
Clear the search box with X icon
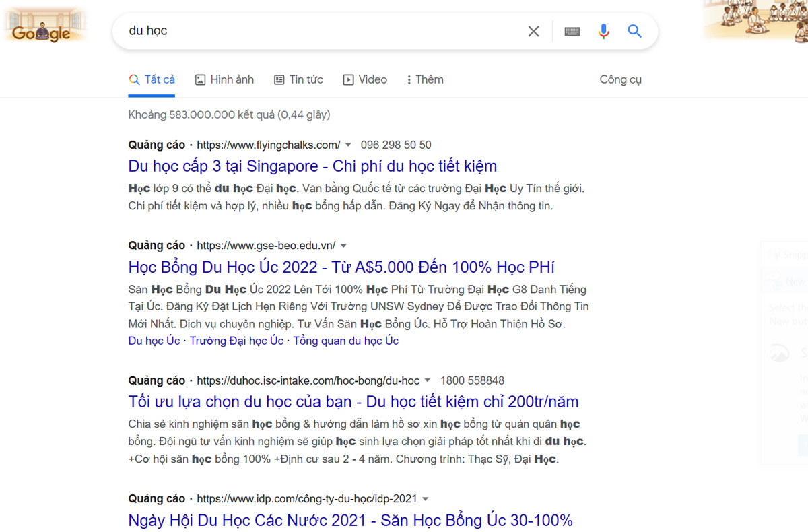tap(533, 31)
